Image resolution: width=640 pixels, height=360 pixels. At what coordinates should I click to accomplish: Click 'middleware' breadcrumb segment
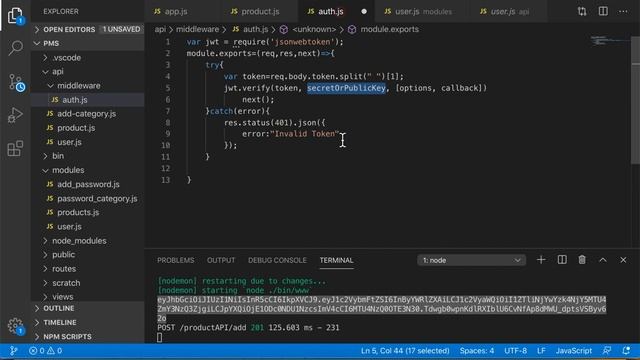(197, 29)
